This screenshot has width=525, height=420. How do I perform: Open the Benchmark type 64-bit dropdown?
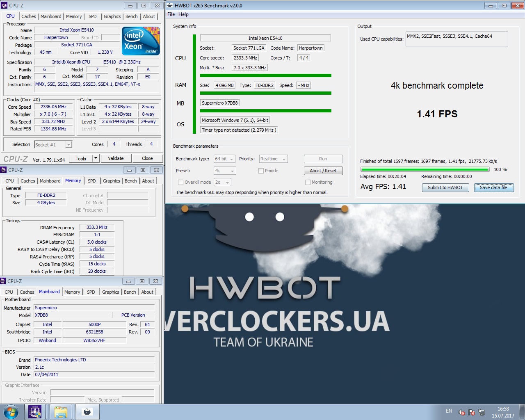pyautogui.click(x=224, y=159)
